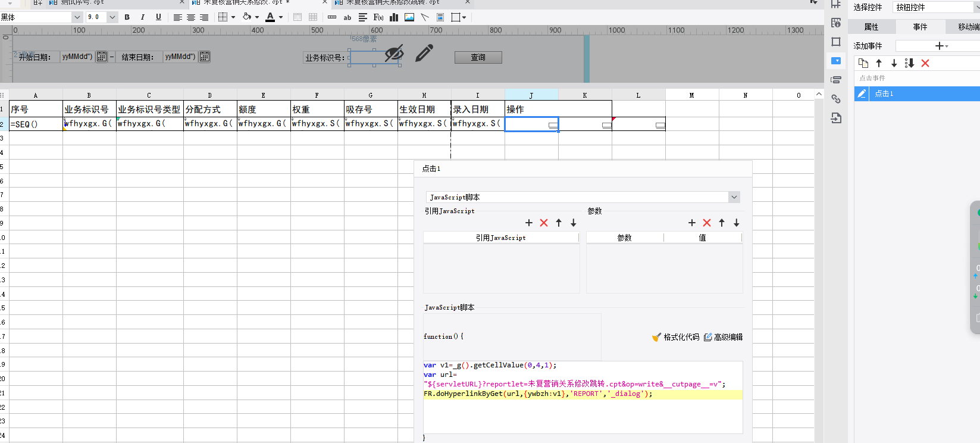Open the fill color dropdown arrow

click(x=257, y=17)
